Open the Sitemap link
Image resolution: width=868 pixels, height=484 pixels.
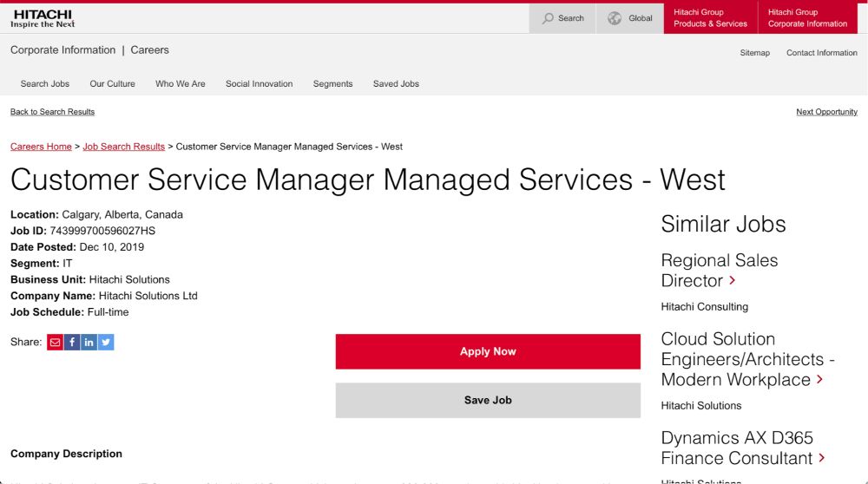(x=754, y=53)
